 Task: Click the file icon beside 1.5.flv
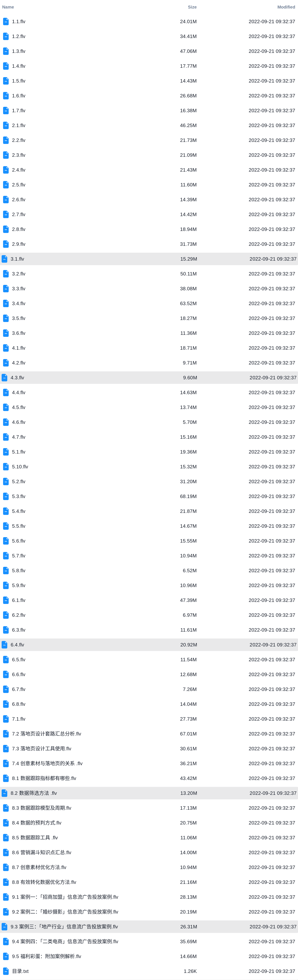coord(6,81)
